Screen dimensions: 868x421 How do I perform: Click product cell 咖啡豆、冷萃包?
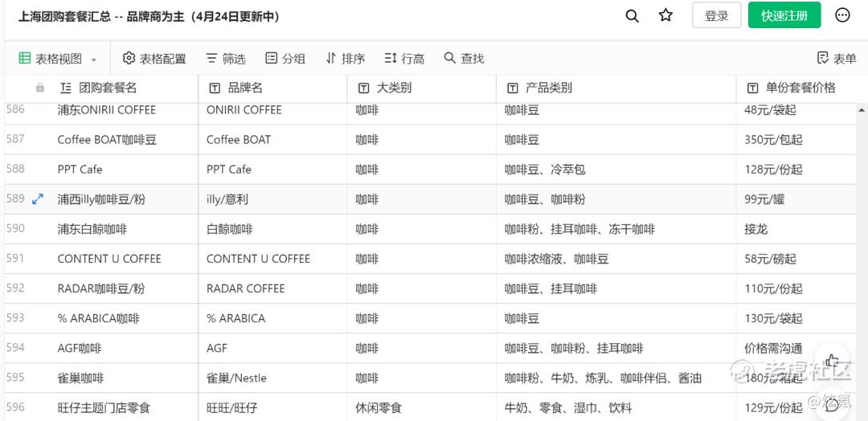[x=545, y=170]
